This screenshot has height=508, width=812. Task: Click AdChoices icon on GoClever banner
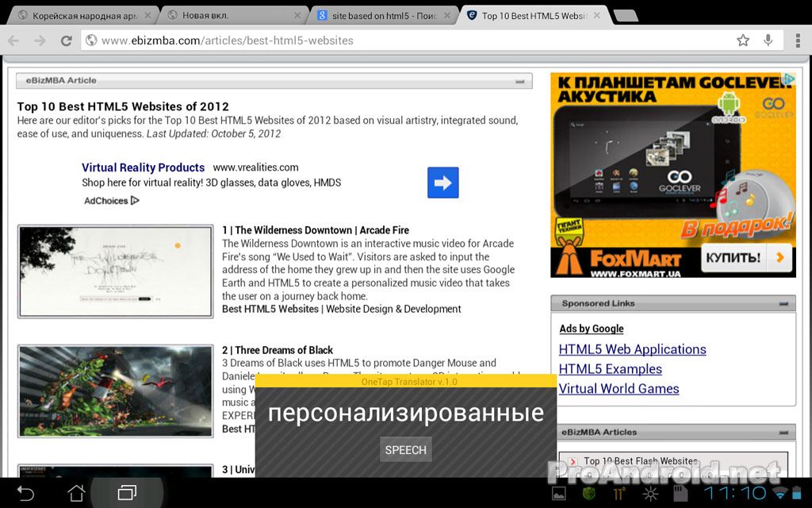[789, 79]
